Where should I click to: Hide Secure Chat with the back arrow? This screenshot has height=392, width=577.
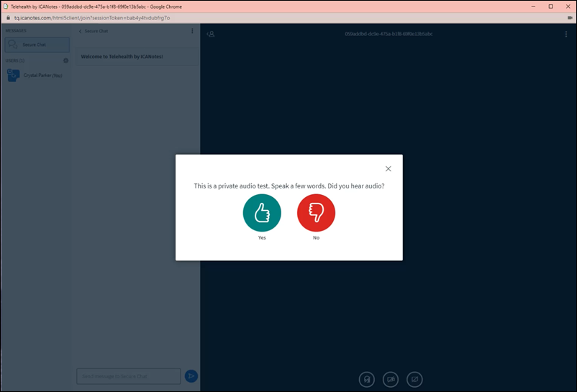(x=81, y=31)
